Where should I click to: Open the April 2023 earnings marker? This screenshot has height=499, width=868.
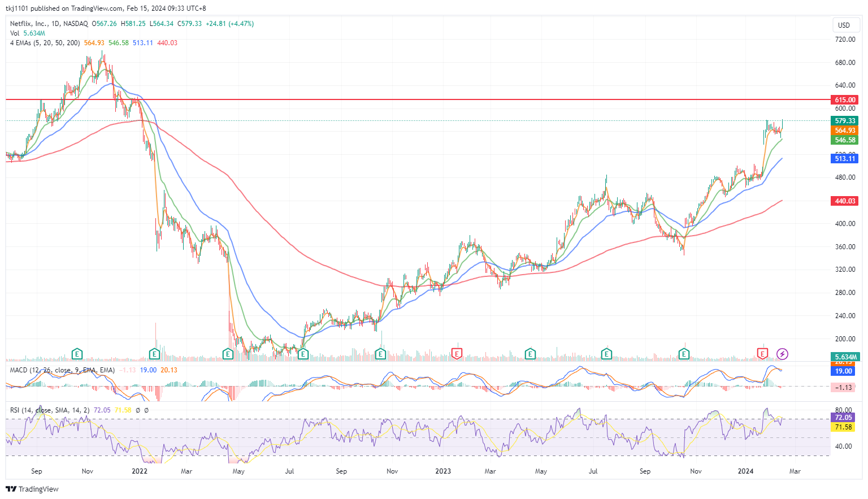pyautogui.click(x=530, y=354)
